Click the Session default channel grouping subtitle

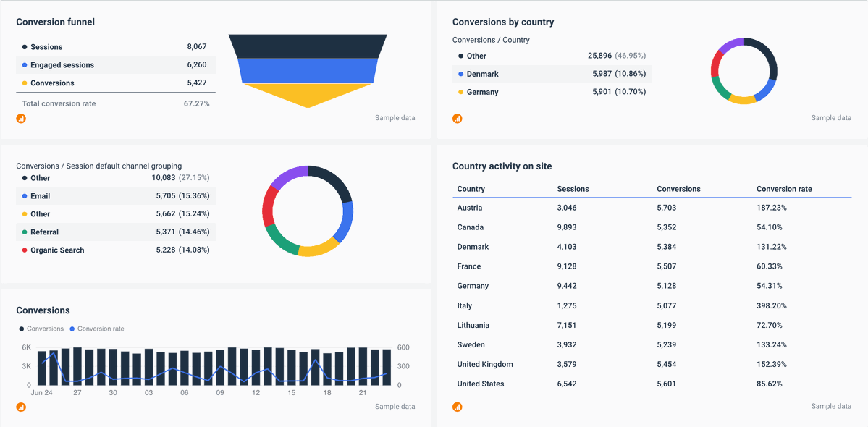[98, 166]
